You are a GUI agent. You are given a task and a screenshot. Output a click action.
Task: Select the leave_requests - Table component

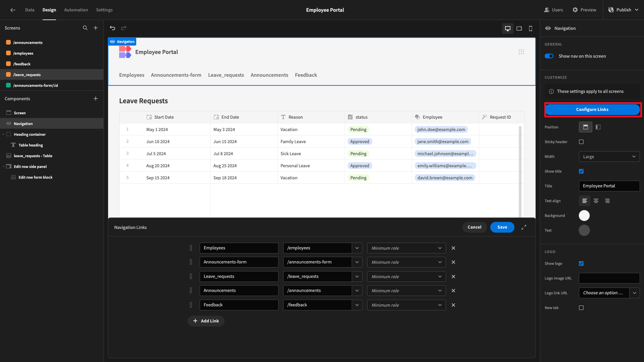coord(52,156)
